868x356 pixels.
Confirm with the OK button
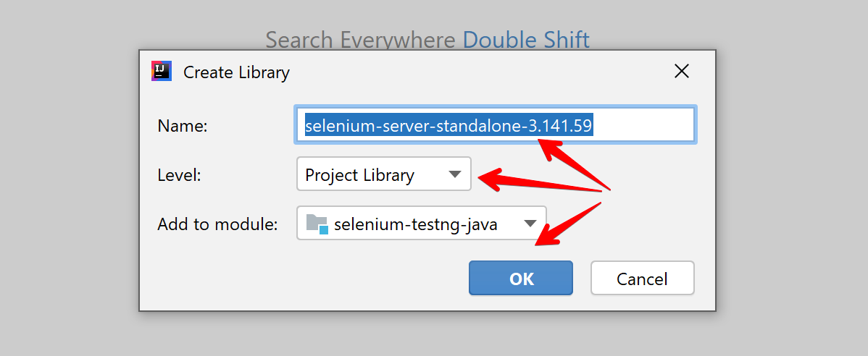pyautogui.click(x=521, y=278)
